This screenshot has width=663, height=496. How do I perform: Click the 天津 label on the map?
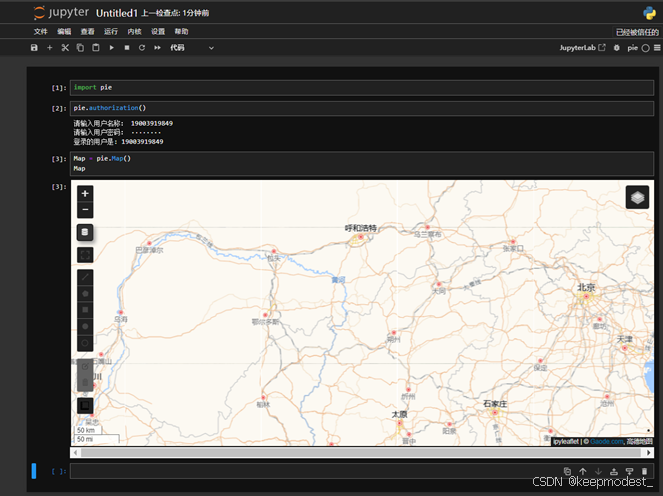(625, 339)
